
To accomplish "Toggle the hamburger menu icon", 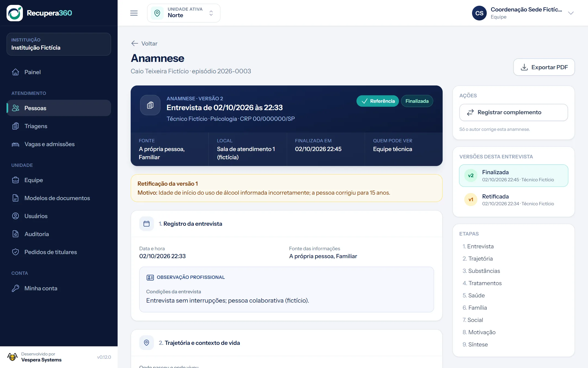I will click(134, 13).
